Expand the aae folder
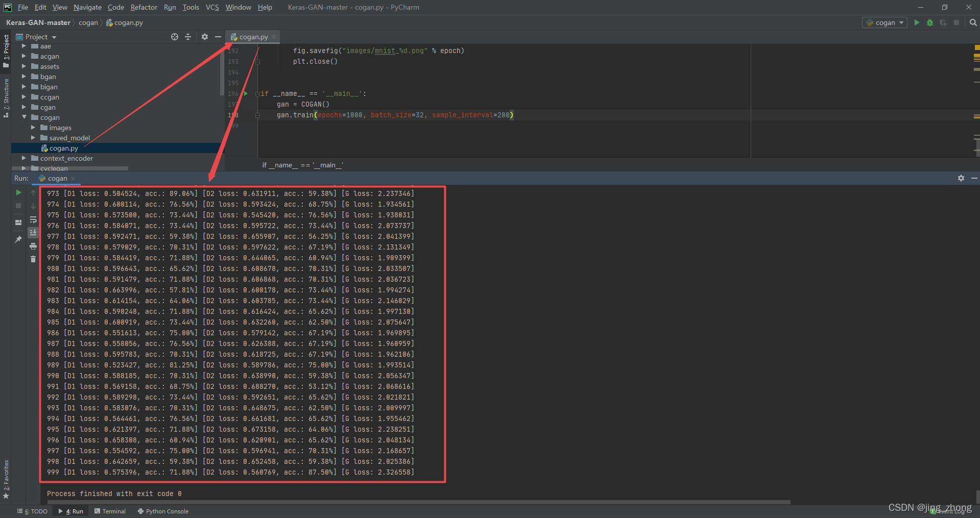 coord(23,46)
